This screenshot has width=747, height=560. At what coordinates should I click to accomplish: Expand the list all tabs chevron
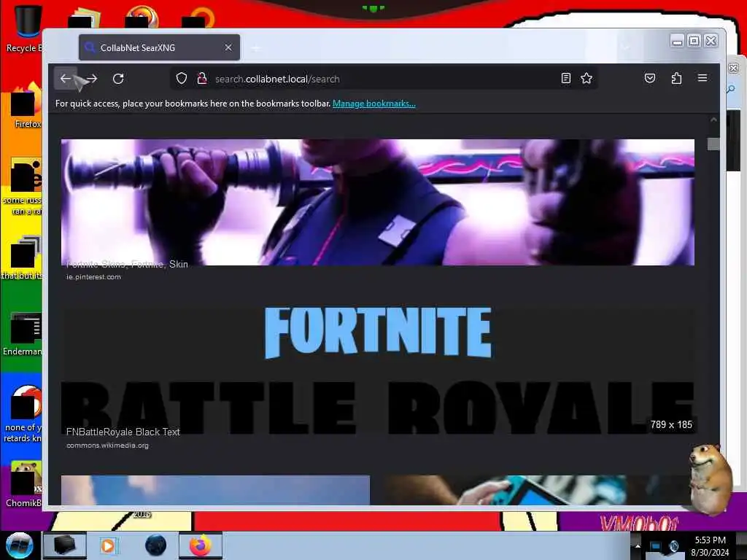pos(624,47)
